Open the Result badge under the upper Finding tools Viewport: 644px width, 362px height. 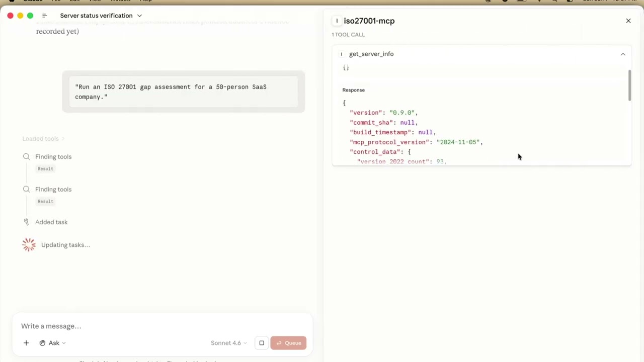[x=45, y=169]
